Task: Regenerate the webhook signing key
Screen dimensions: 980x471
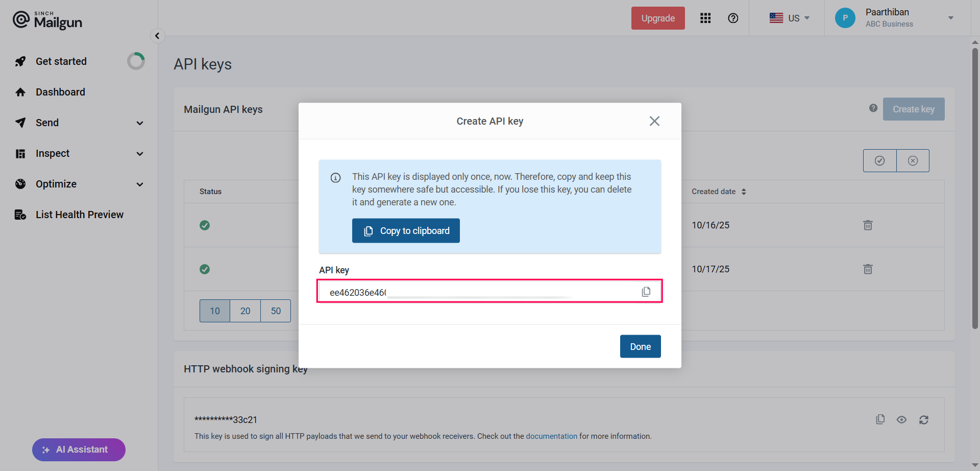Action: pyautogui.click(x=924, y=419)
